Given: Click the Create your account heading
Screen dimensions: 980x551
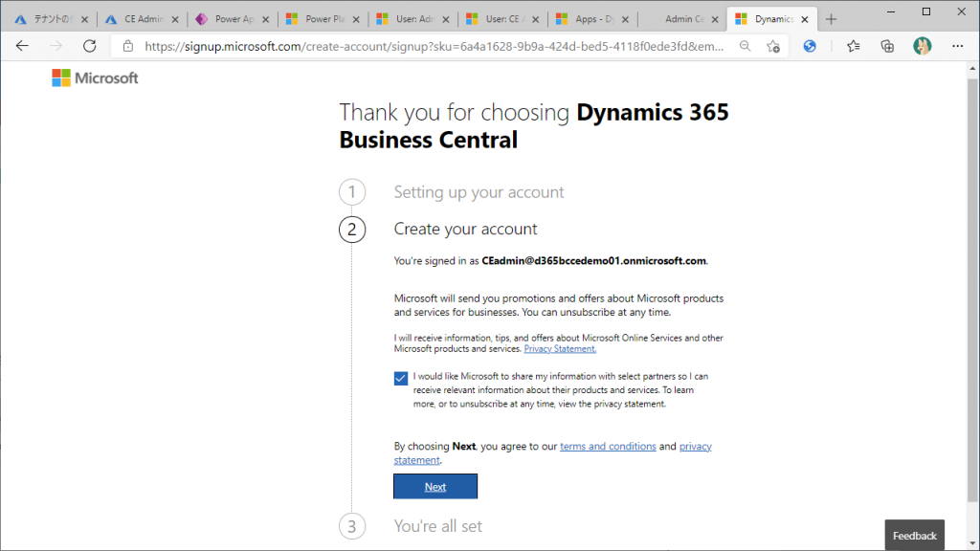Looking at the screenshot, I should click(465, 229).
